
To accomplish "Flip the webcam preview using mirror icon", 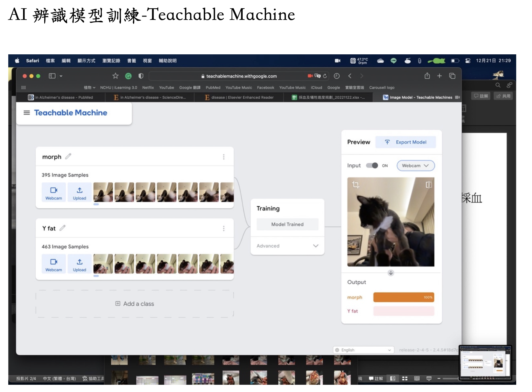I will click(429, 185).
